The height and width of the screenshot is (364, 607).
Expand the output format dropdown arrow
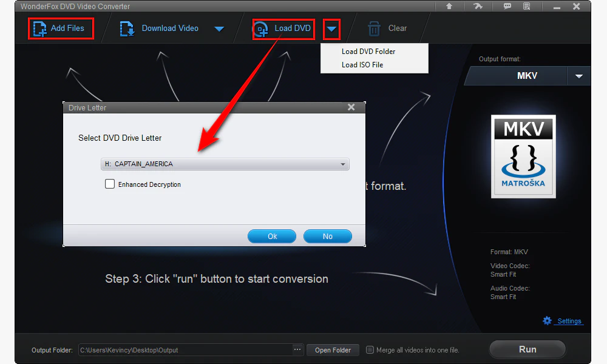tap(578, 76)
